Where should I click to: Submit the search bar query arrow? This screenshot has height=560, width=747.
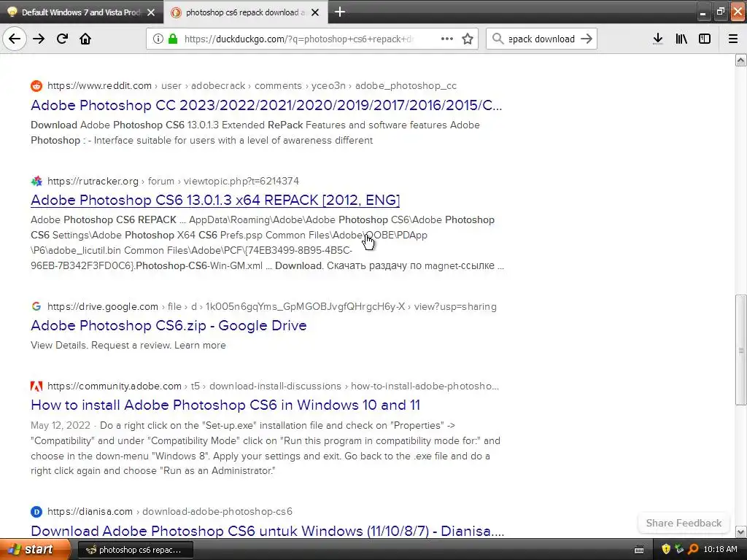pos(587,39)
